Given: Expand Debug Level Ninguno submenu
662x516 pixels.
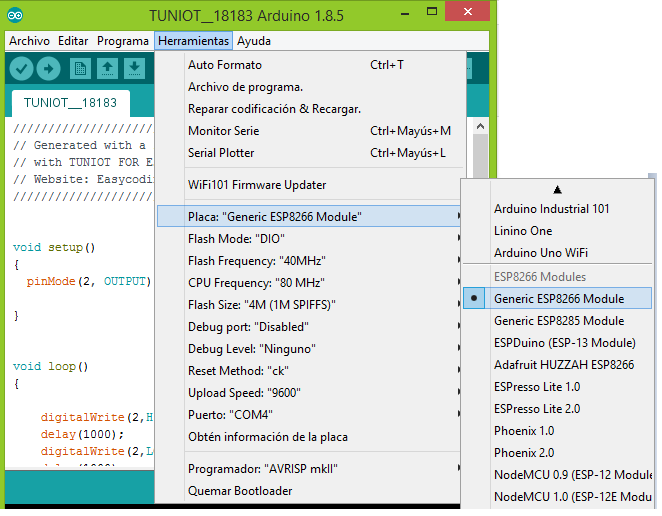Looking at the screenshot, I should pyautogui.click(x=309, y=349).
